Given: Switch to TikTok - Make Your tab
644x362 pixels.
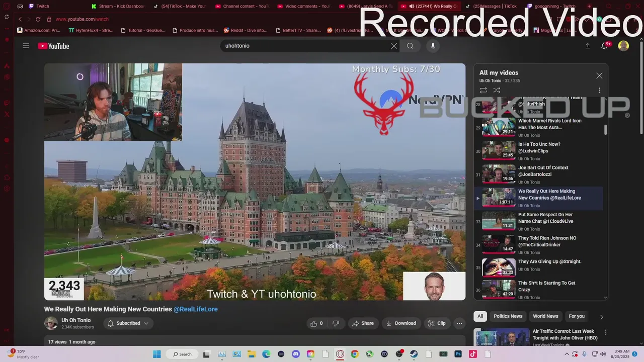Looking at the screenshot, I should click(x=180, y=6).
